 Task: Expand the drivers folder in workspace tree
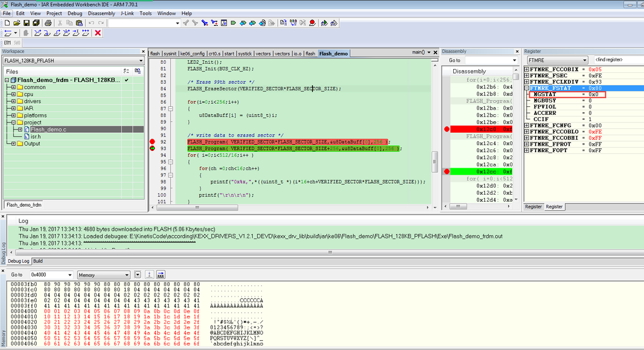coord(14,101)
